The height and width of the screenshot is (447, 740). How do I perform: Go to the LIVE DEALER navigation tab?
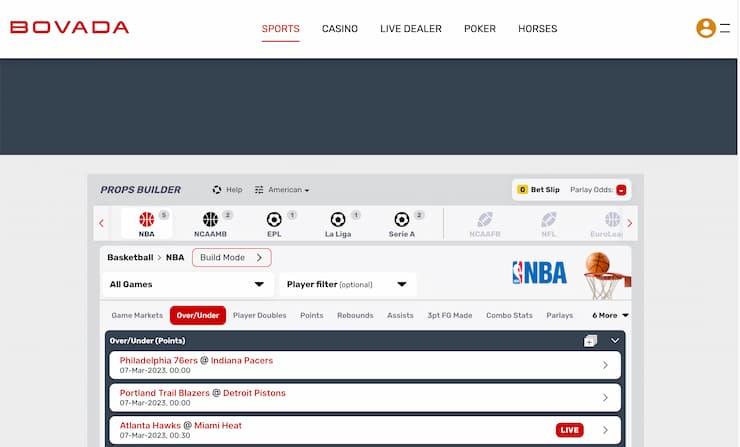411,29
